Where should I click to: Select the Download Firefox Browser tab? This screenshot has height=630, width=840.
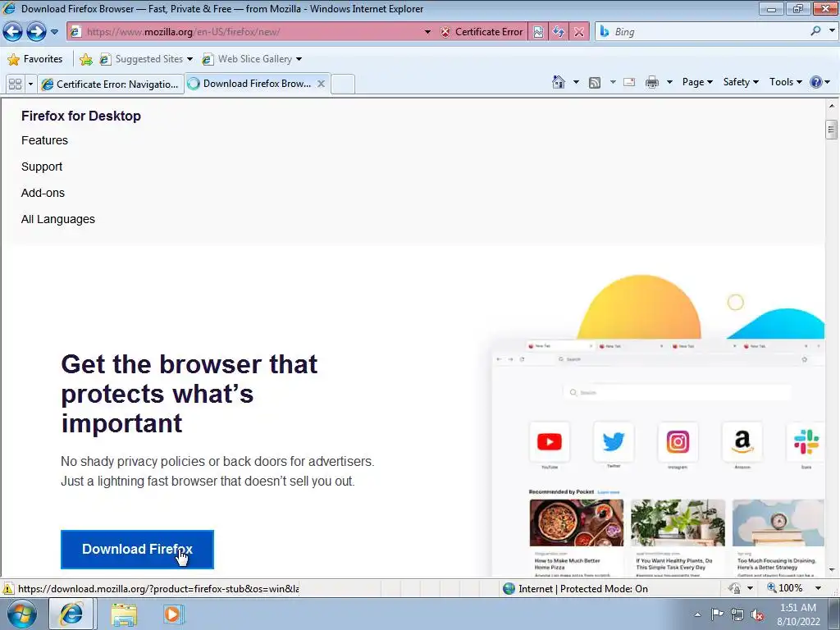(x=249, y=84)
